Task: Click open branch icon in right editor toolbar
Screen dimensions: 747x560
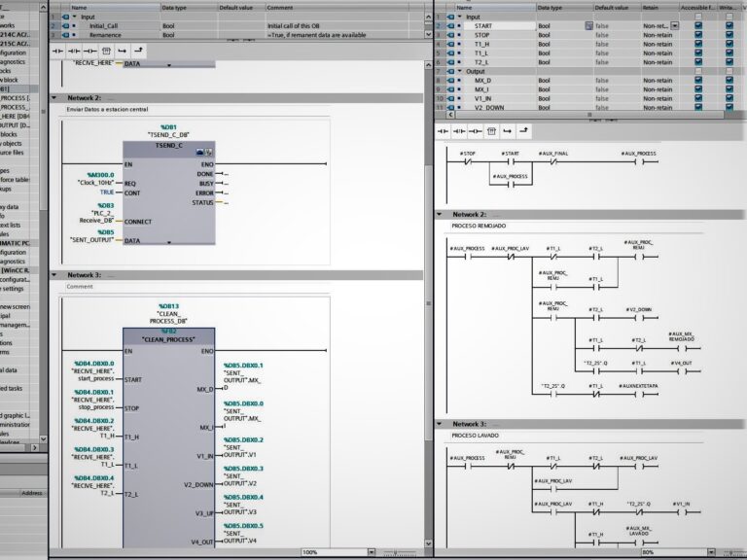Action: click(509, 129)
